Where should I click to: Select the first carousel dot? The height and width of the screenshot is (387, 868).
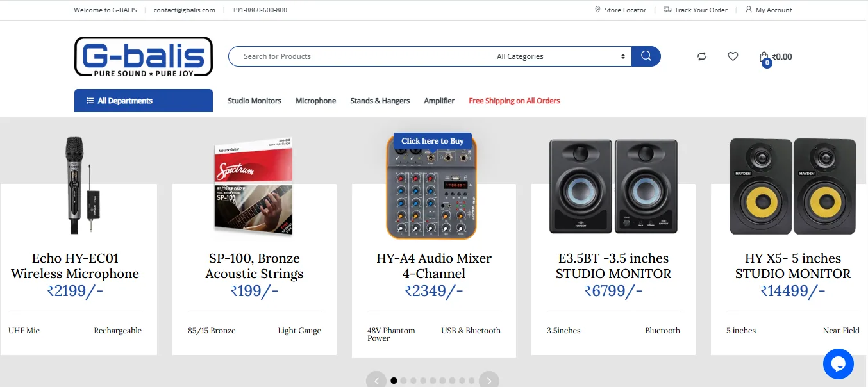point(394,381)
